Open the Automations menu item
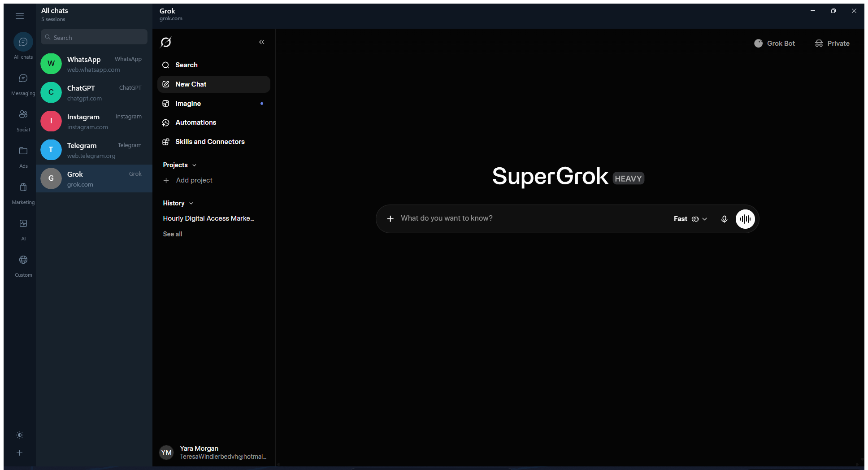The image size is (868, 470). pyautogui.click(x=214, y=122)
